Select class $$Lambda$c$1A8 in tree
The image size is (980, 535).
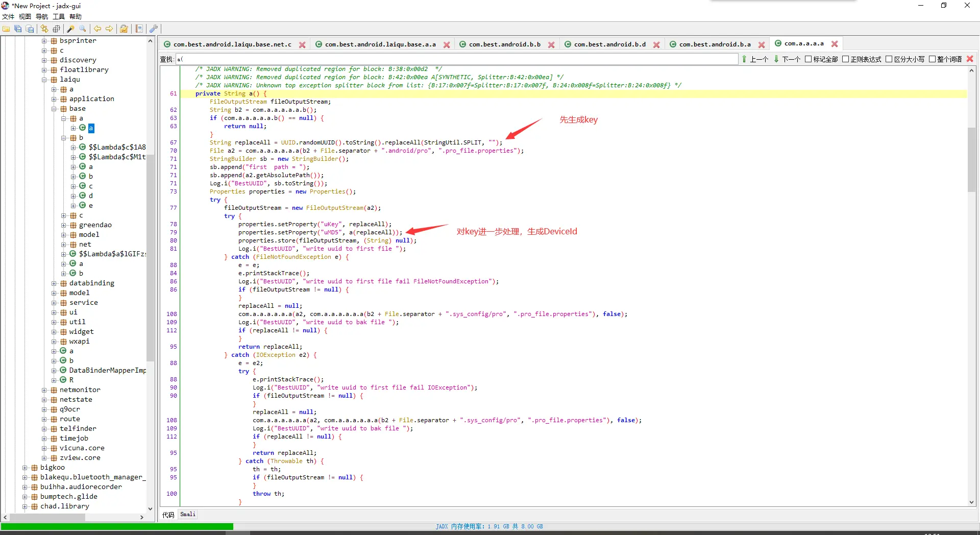tap(117, 148)
